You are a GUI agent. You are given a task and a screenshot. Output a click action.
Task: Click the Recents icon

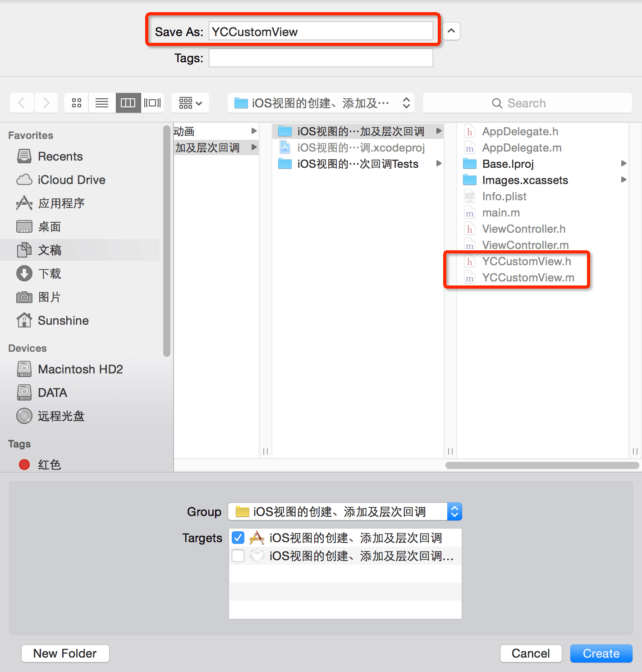click(x=24, y=156)
